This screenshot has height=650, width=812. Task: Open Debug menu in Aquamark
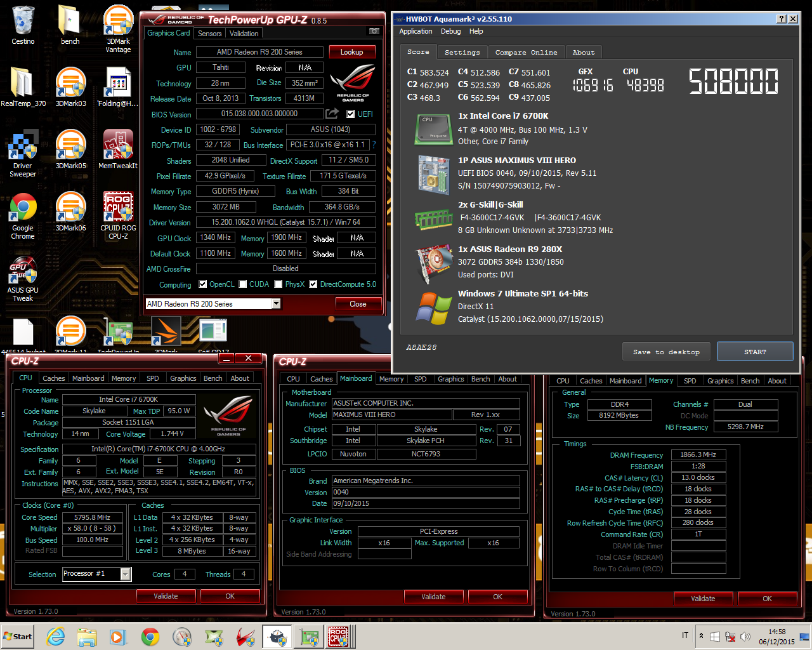(451, 31)
